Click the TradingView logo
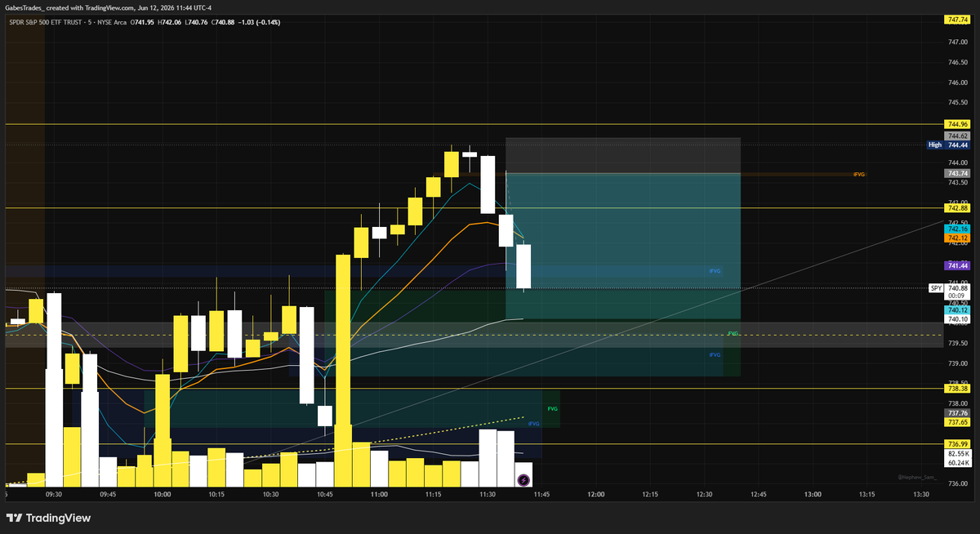Viewport: 980px width, 534px height. tap(48, 518)
